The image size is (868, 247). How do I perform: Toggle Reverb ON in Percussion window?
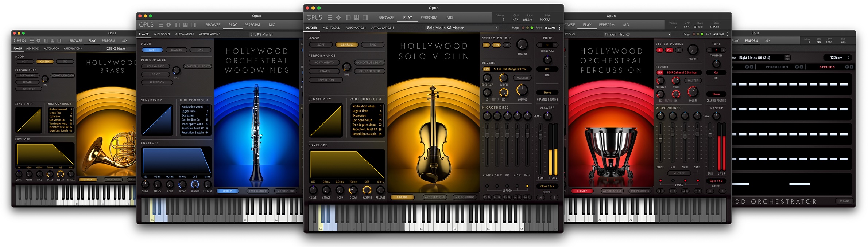(660, 72)
